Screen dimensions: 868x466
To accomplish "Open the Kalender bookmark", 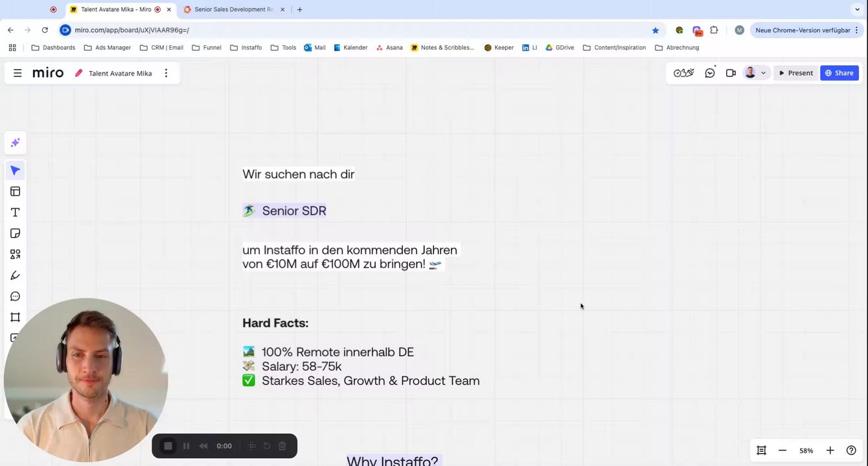I will tap(350, 47).
